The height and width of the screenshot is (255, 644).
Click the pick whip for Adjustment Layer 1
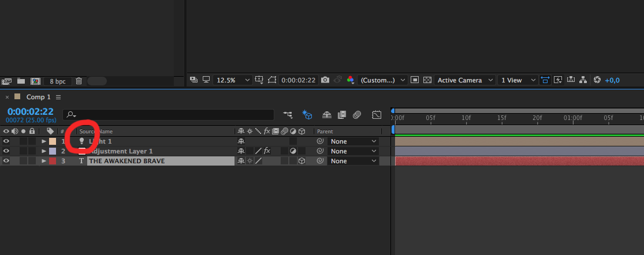click(x=321, y=151)
